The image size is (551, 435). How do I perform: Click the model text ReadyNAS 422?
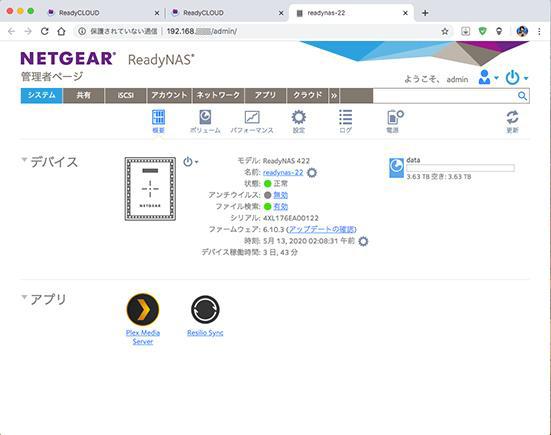(x=286, y=161)
